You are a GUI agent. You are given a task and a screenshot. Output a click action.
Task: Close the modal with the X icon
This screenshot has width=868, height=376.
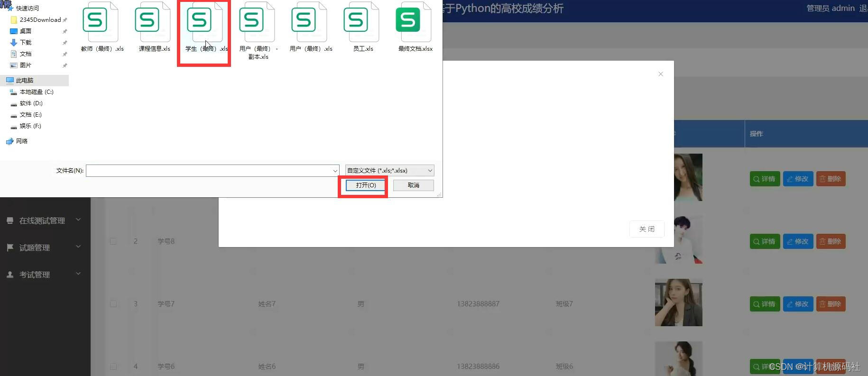coord(661,74)
